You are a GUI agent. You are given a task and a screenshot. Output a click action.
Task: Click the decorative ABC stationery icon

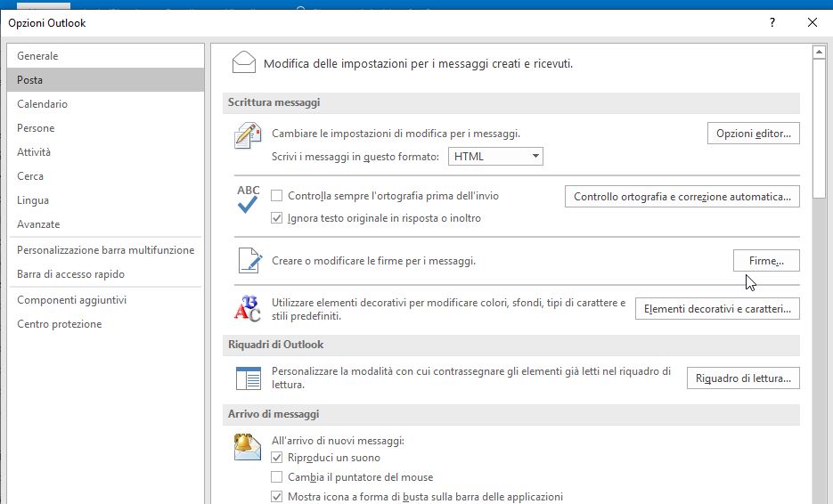248,309
